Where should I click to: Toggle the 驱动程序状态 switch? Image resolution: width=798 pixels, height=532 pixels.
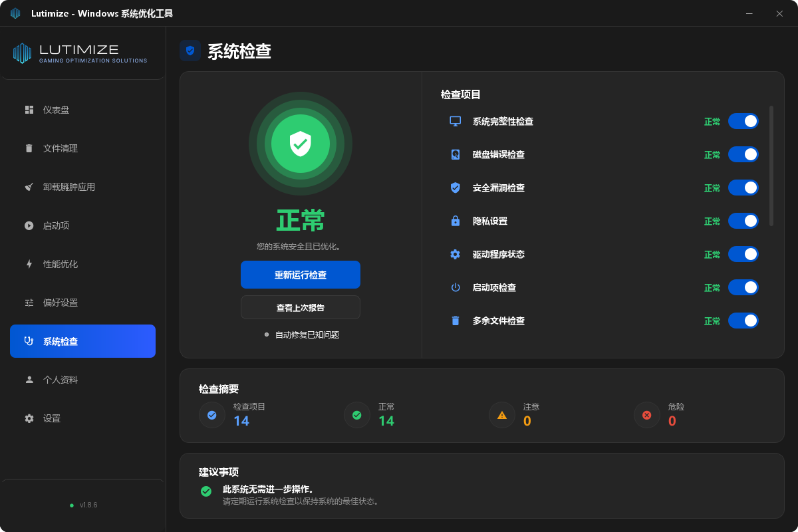743,254
